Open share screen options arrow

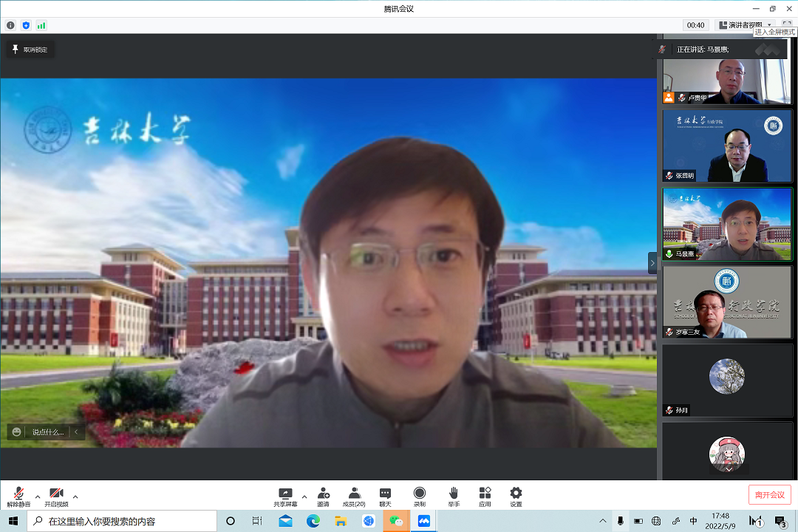(304, 496)
